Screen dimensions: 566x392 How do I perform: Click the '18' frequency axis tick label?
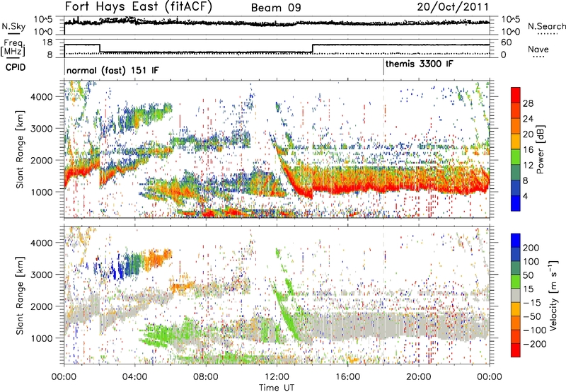tap(47, 42)
